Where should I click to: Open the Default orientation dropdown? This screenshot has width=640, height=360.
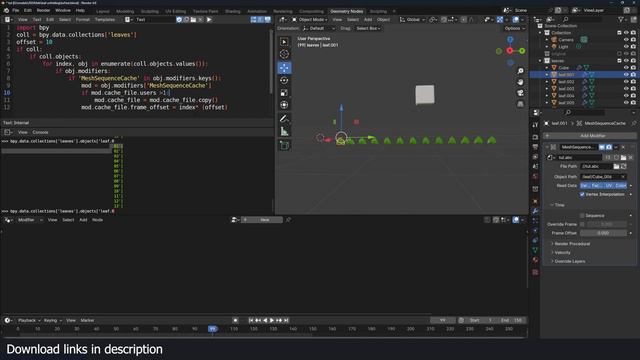319,29
